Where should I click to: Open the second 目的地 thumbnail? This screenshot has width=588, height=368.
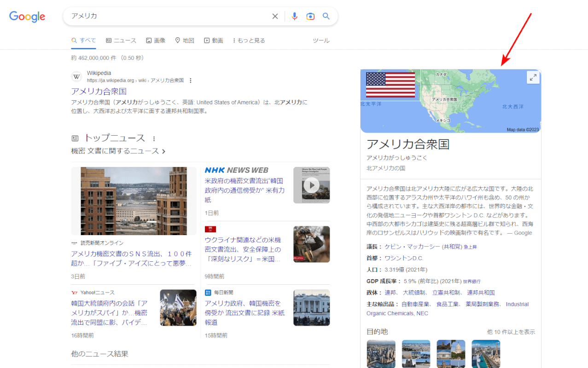pyautogui.click(x=416, y=354)
